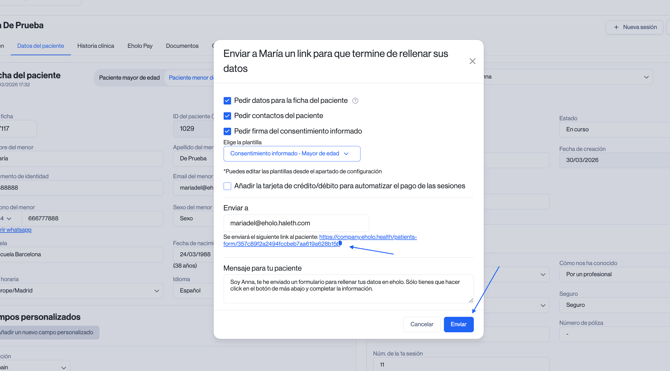Click the Cancelar button
The height and width of the screenshot is (371, 670).
(422, 324)
